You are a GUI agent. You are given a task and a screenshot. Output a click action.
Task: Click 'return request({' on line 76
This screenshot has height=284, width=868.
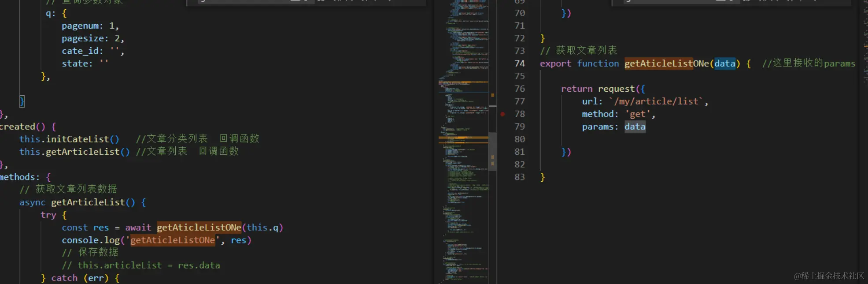point(603,89)
